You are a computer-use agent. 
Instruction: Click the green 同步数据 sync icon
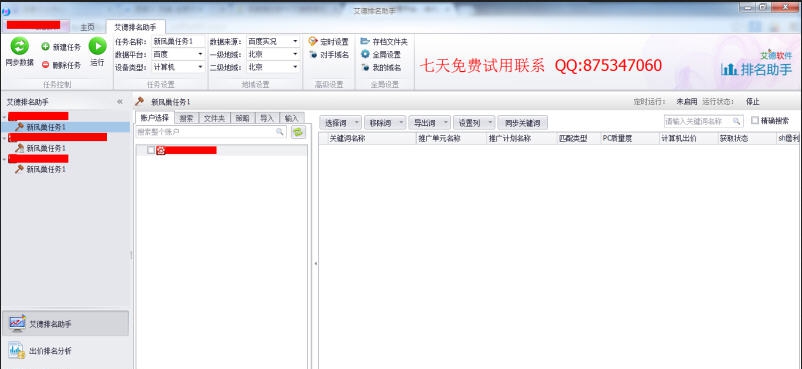pyautogui.click(x=19, y=46)
